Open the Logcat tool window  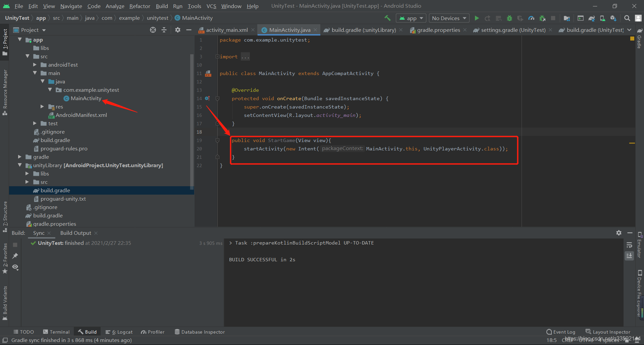119,332
